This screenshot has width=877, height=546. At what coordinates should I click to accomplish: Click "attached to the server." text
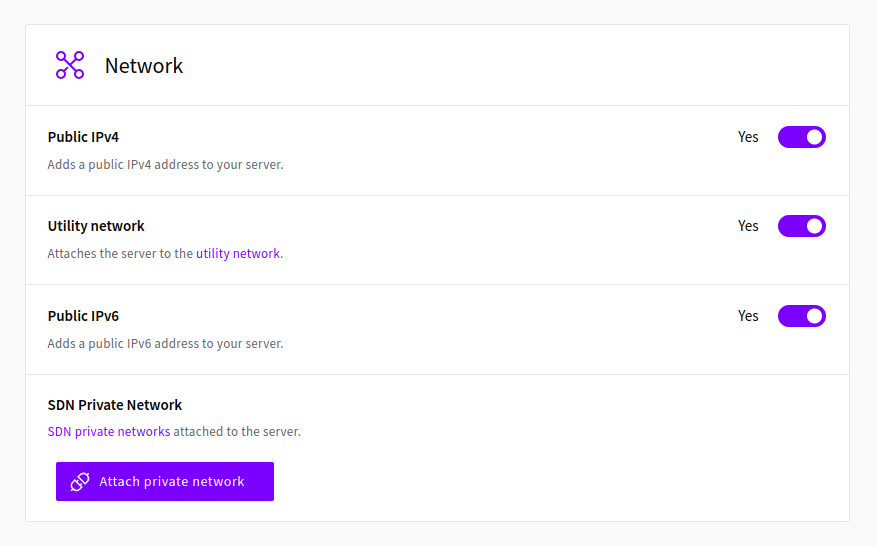click(237, 431)
